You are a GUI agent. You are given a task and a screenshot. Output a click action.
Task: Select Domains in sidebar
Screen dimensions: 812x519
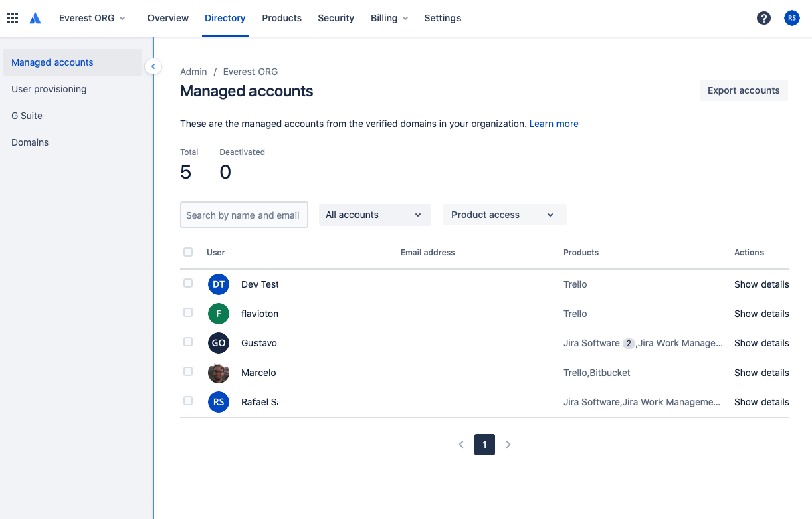[73, 142]
